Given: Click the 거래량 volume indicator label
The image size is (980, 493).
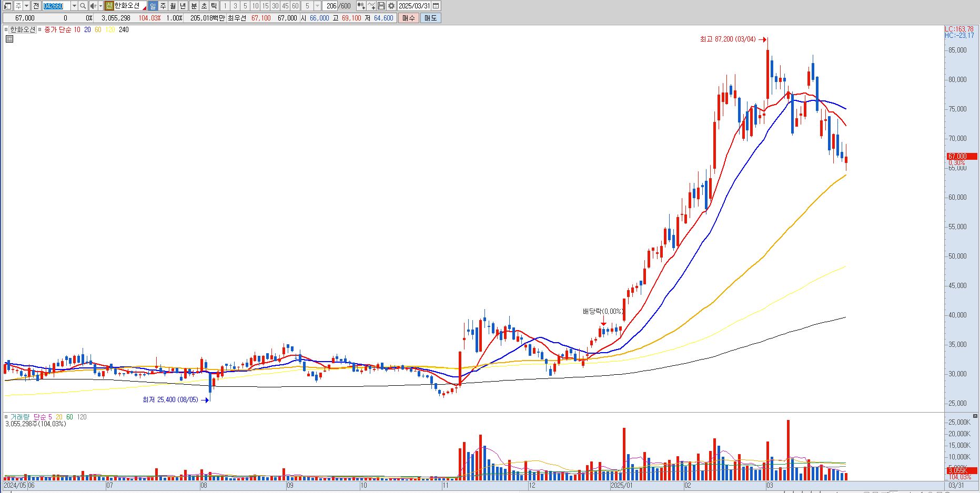Looking at the screenshot, I should (x=20, y=417).
